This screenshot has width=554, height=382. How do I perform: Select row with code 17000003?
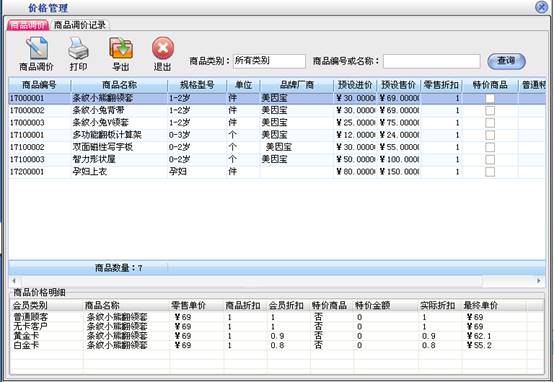pyautogui.click(x=277, y=123)
